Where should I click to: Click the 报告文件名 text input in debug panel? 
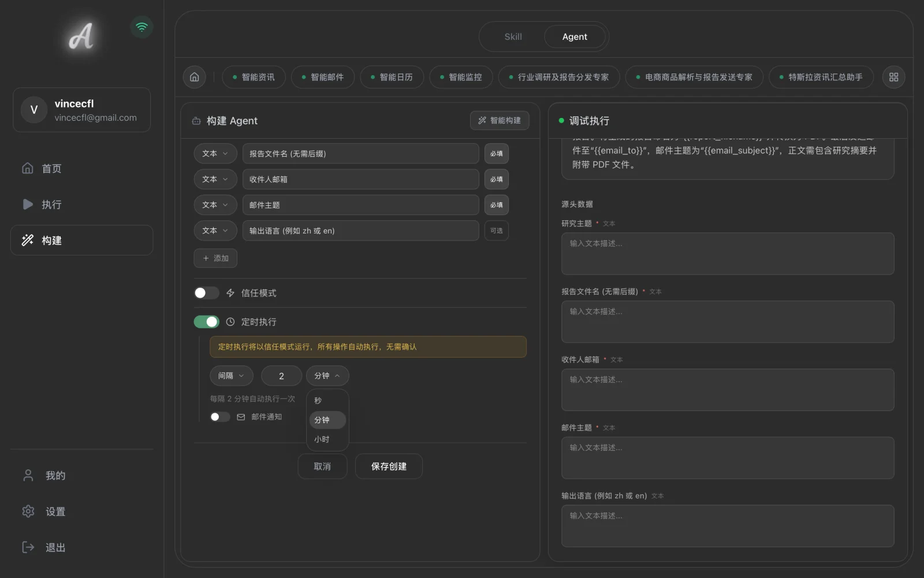click(728, 322)
